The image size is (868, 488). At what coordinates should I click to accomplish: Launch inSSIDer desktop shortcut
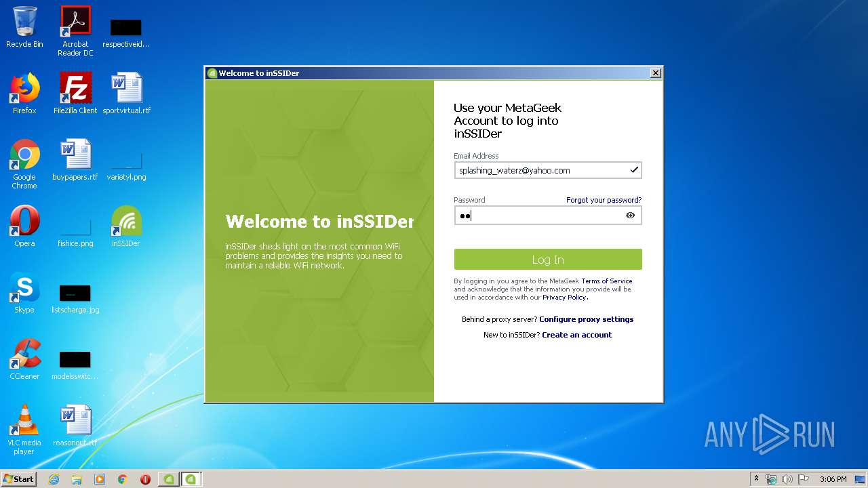[x=126, y=226]
